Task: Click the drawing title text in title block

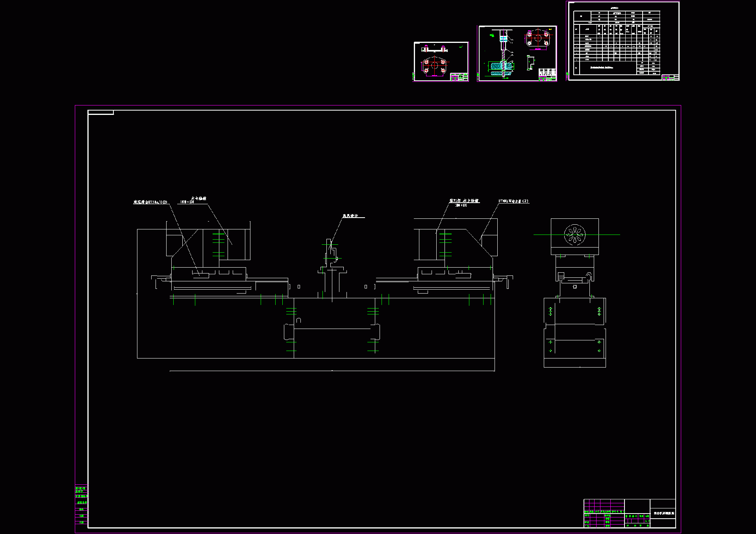Action: pos(664,513)
